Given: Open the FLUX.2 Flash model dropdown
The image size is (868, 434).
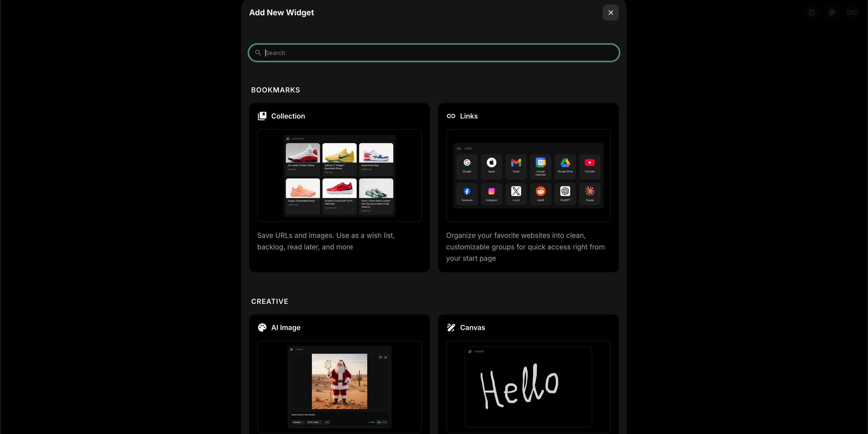Looking at the screenshot, I should [x=313, y=422].
